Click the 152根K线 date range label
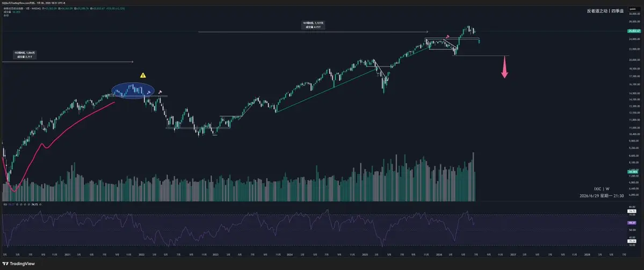644x270 pixels. (x=25, y=55)
